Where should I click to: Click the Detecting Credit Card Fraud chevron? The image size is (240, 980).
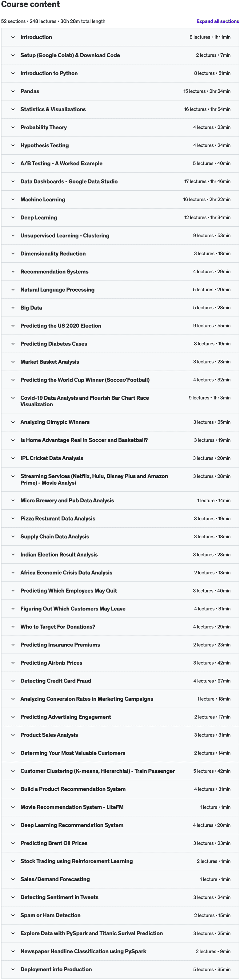pyautogui.click(x=13, y=681)
